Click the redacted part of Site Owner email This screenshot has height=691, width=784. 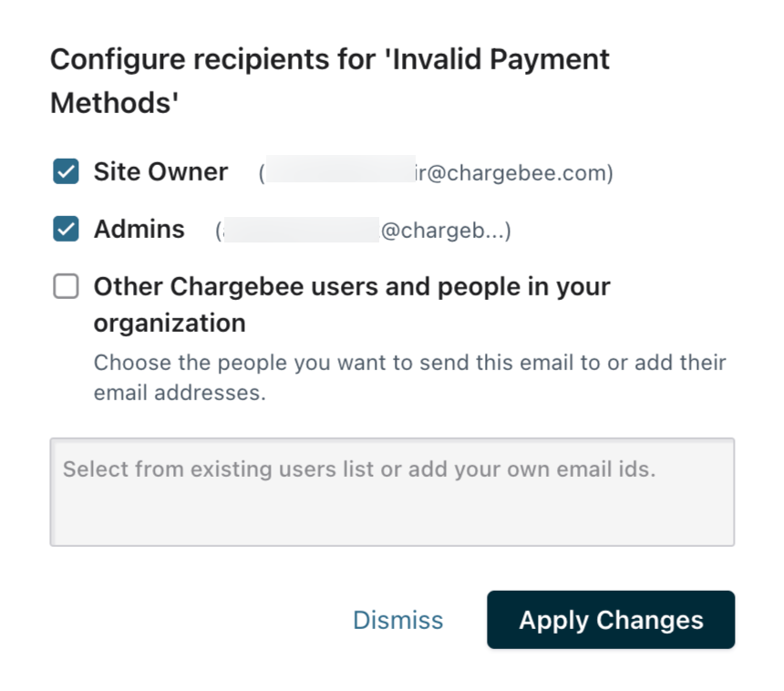pos(337,172)
